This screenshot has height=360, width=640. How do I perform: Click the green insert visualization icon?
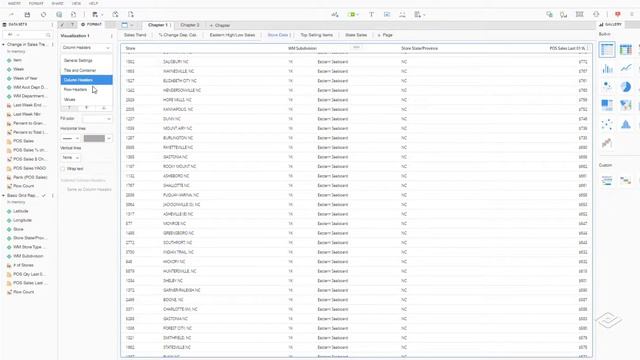point(353,15)
